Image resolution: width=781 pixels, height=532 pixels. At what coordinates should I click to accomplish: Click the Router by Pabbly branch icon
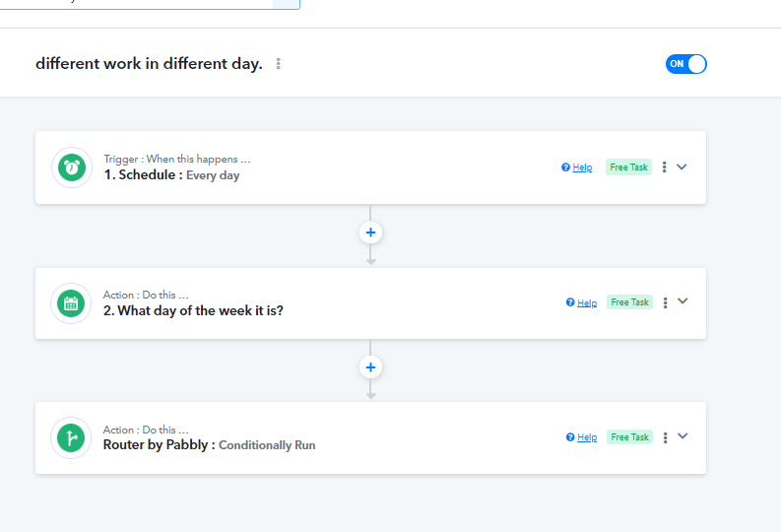[x=71, y=437]
